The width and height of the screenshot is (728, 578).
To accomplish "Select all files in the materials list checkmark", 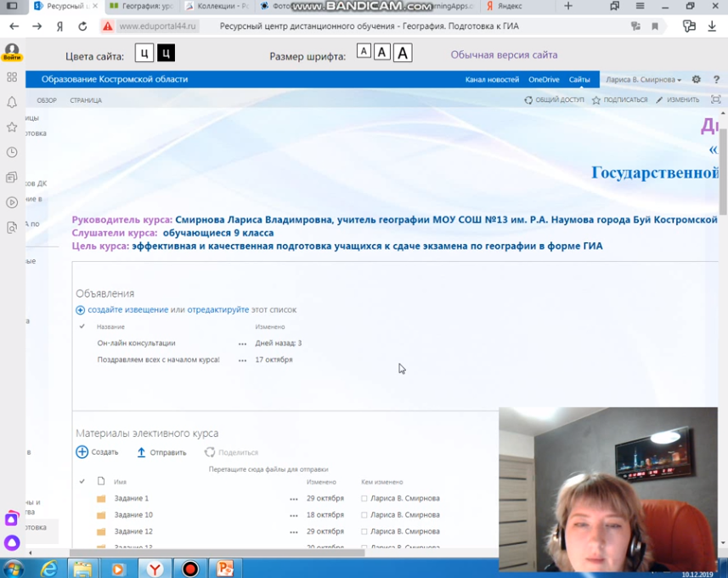I will coord(82,482).
